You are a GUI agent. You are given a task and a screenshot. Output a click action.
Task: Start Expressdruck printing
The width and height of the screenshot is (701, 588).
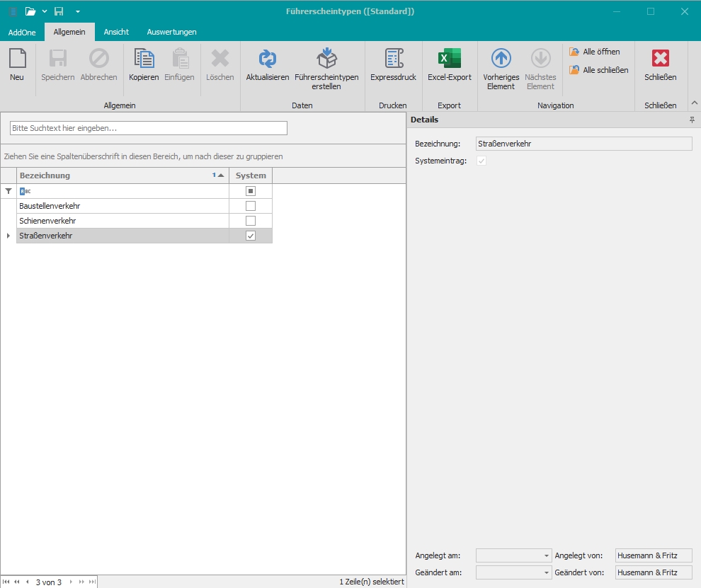[x=393, y=59]
